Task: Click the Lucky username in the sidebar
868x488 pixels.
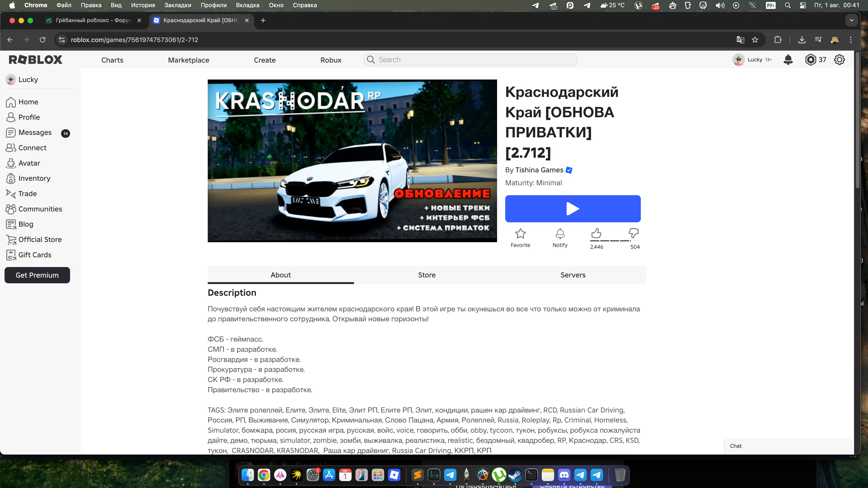Action: click(28, 80)
